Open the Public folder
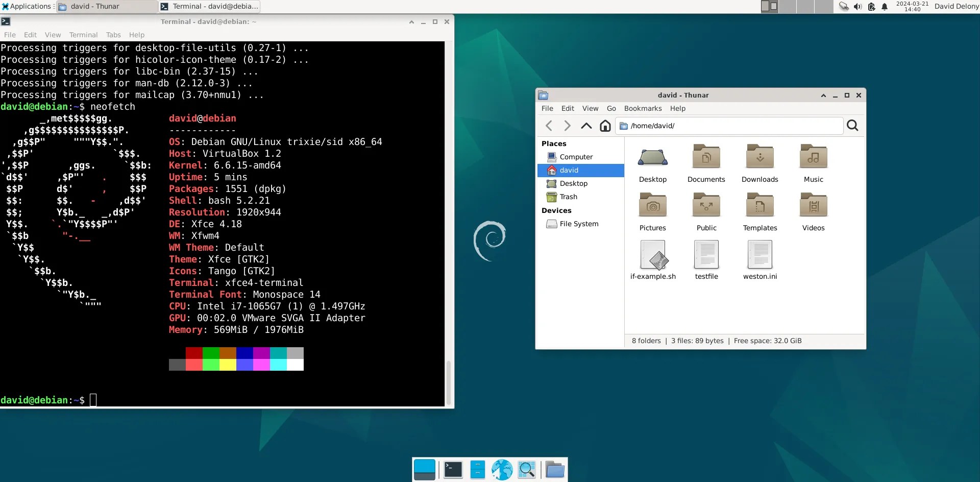Viewport: 980px width, 482px height. [x=706, y=205]
